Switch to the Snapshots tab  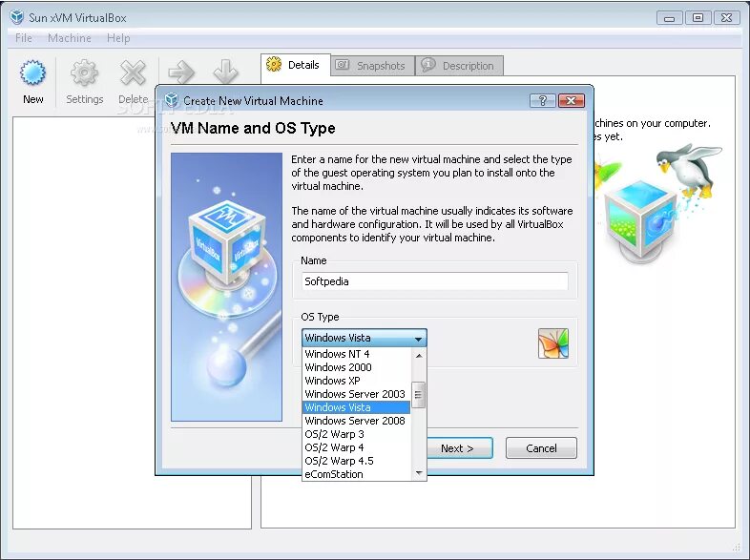[372, 66]
